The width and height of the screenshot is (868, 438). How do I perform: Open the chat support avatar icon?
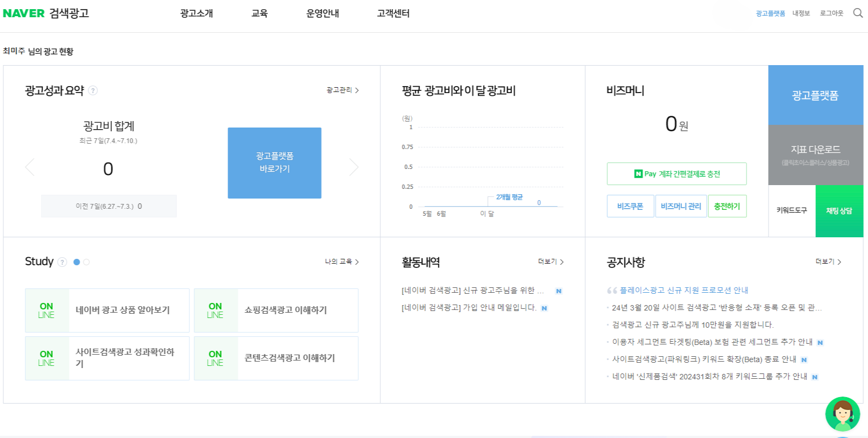coord(843,414)
